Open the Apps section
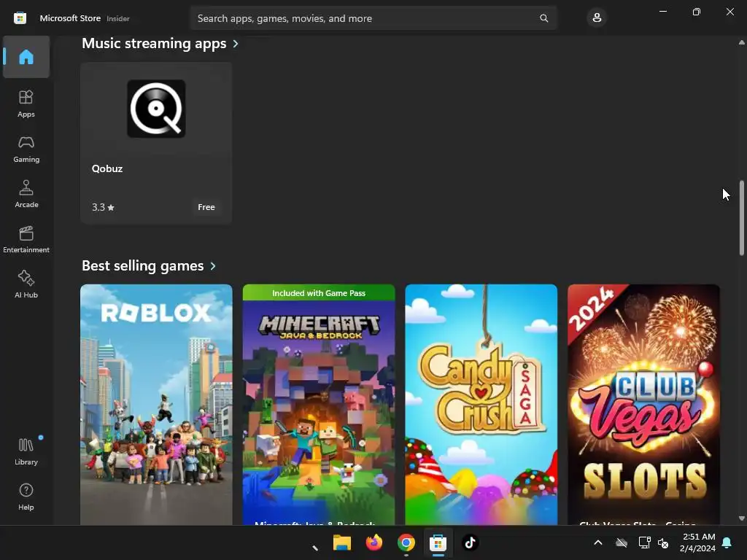The image size is (747, 560). coord(26,104)
